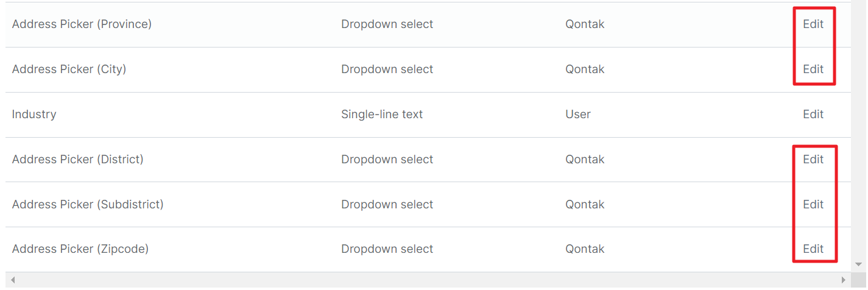The width and height of the screenshot is (868, 290).
Task: Click the User owner cell in Industry row
Action: click(578, 115)
